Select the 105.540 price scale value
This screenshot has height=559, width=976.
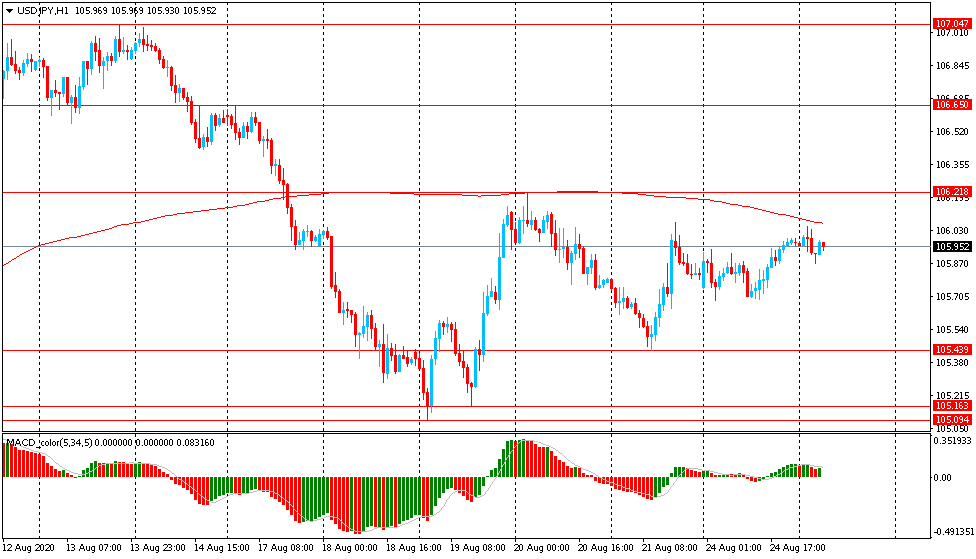pyautogui.click(x=952, y=330)
